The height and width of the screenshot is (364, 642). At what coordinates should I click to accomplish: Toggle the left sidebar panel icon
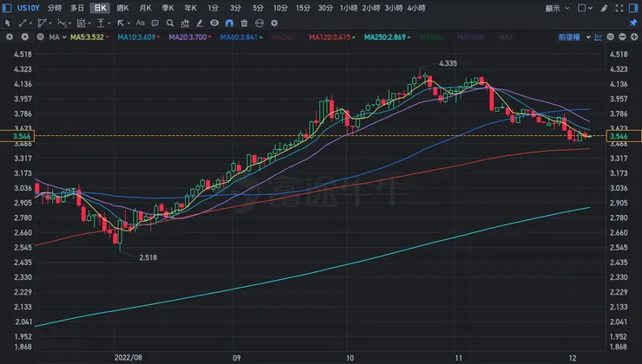point(7,8)
